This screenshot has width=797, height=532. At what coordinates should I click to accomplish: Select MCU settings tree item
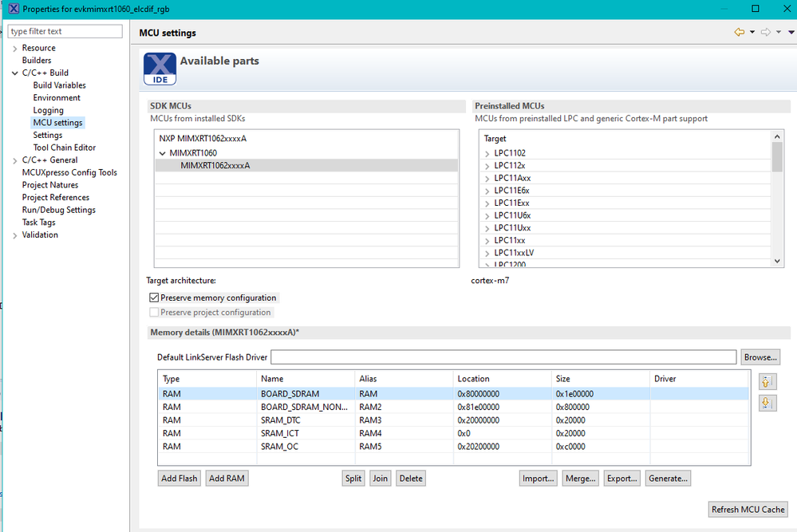pos(57,123)
